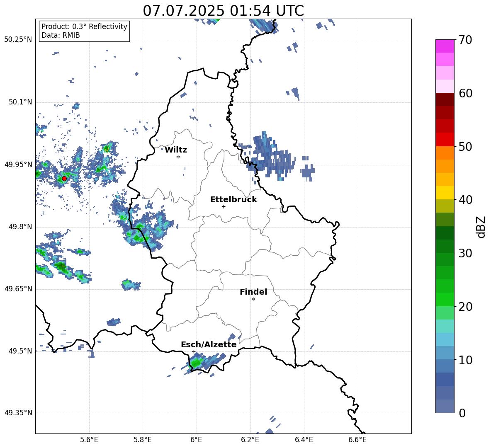Click the Wiltz station cross marker
Viewport: 491px width, 448px height.
pyautogui.click(x=178, y=157)
